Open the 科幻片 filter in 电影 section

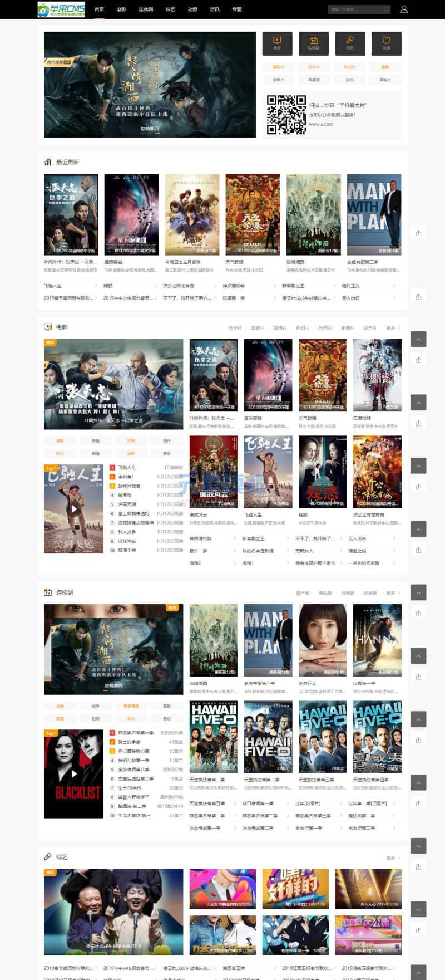coord(302,328)
